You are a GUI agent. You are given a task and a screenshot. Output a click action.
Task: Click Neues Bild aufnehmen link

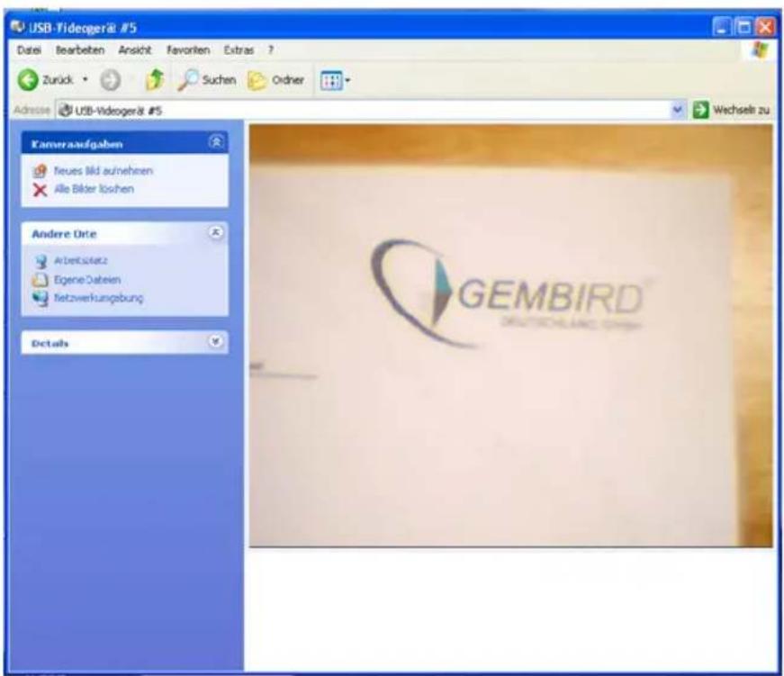pos(103,171)
